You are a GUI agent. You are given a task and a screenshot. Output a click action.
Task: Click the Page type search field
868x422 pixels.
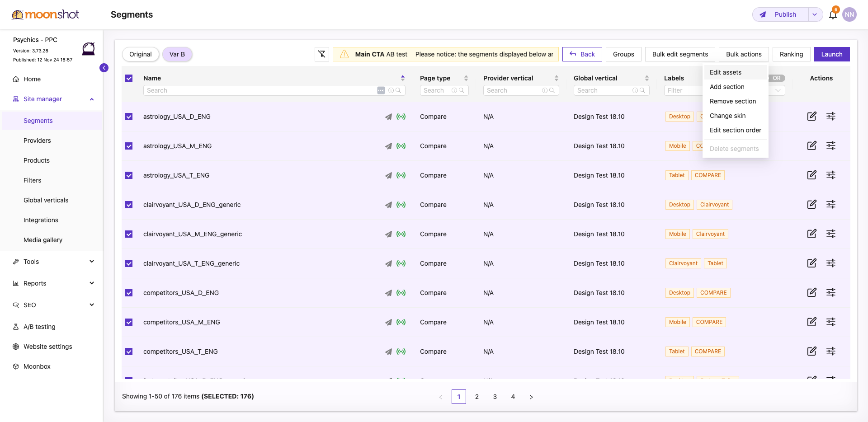(444, 90)
